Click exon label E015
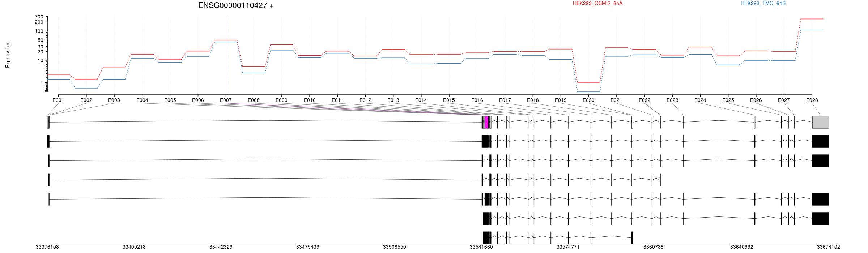Viewport: 868px width, 253px height. click(x=449, y=100)
